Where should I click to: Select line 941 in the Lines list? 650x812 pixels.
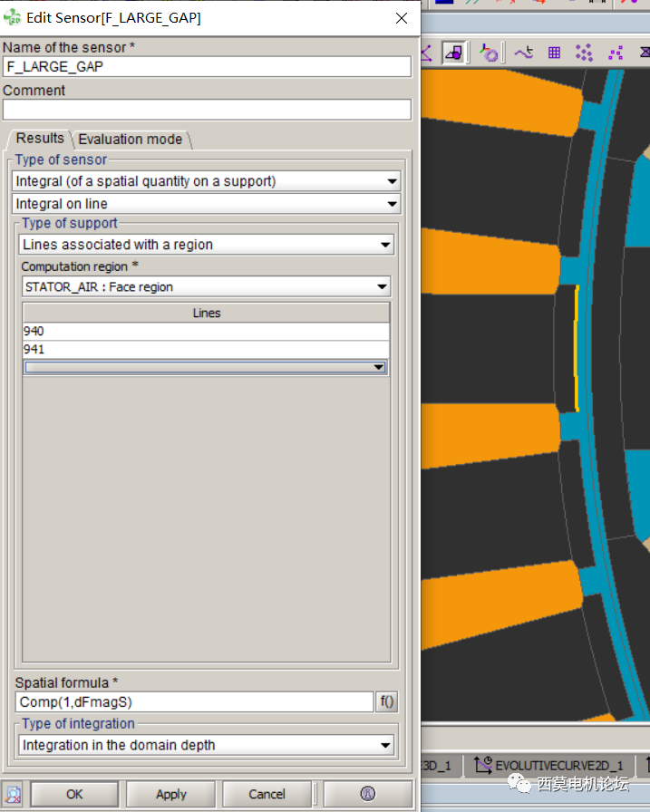206,350
